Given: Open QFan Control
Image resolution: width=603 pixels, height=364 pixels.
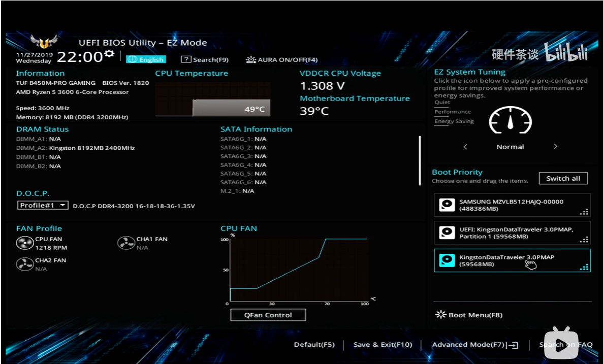Looking at the screenshot, I should tap(268, 315).
